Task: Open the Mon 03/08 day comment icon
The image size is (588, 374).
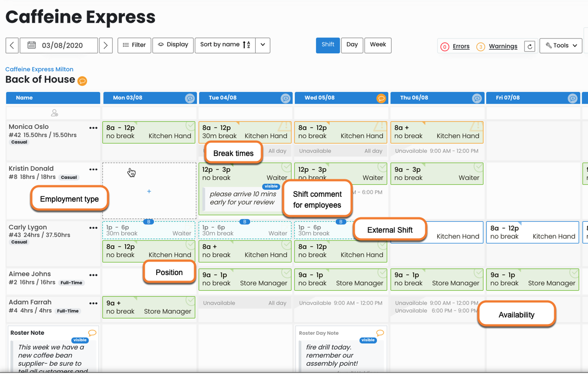Action: click(x=190, y=98)
